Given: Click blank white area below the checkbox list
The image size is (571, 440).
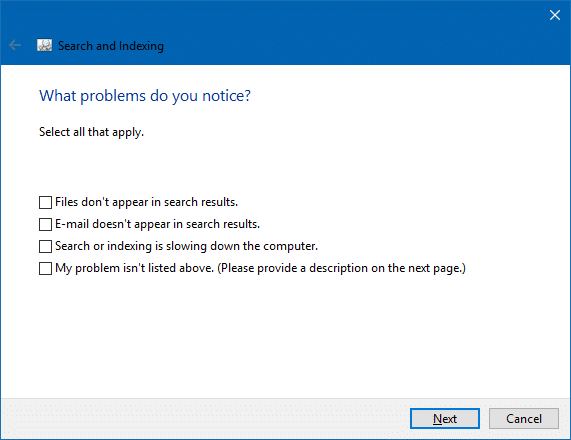Looking at the screenshot, I should coord(284,335).
